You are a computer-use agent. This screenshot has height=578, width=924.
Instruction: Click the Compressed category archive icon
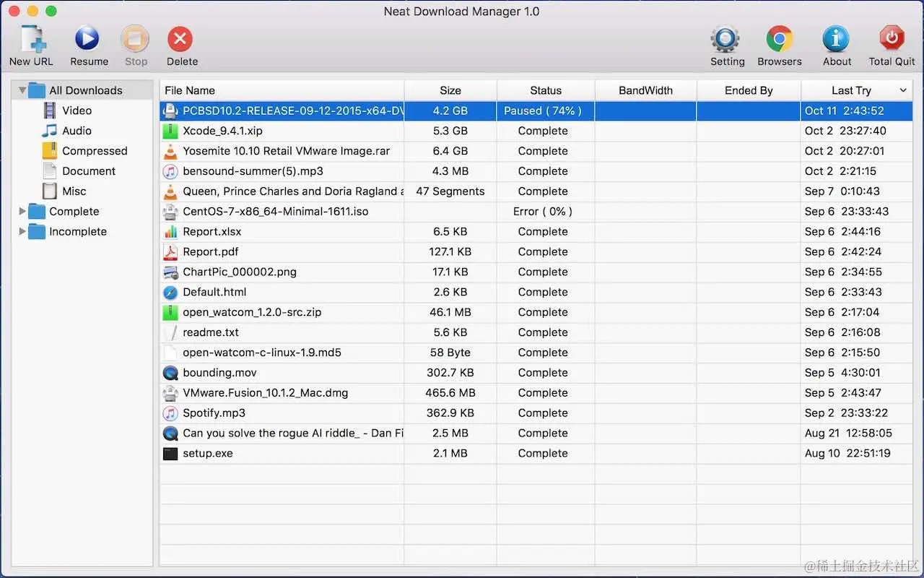click(50, 151)
